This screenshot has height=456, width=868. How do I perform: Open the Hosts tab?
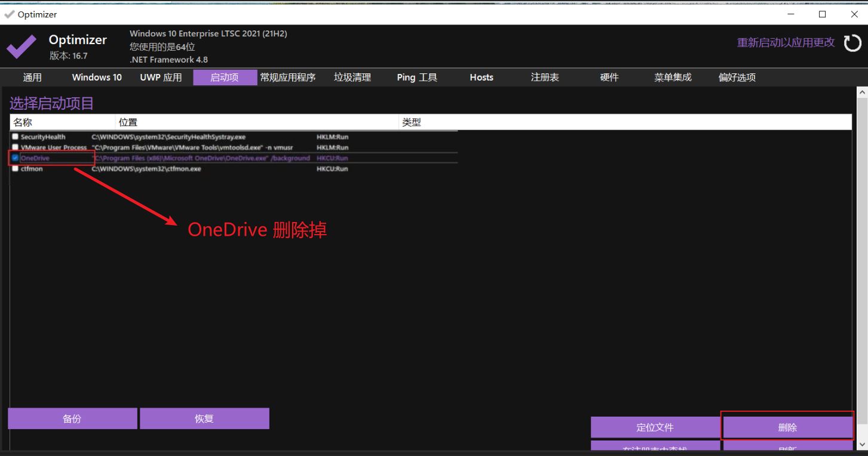coord(481,78)
